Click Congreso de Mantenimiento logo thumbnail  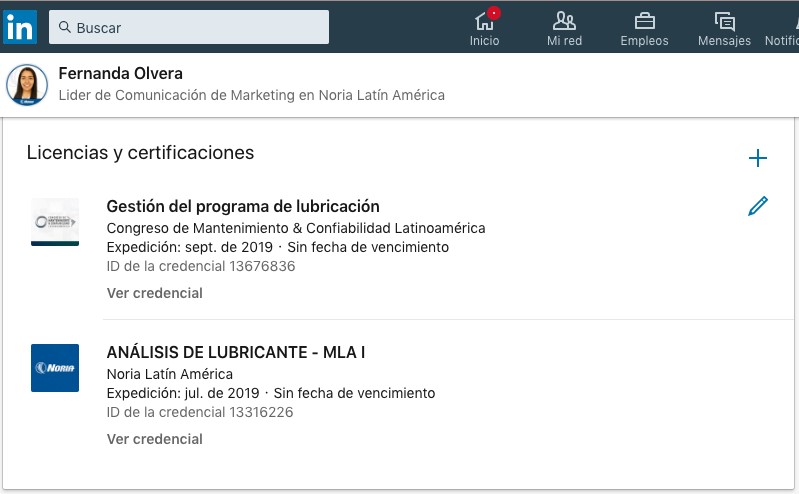click(55, 222)
